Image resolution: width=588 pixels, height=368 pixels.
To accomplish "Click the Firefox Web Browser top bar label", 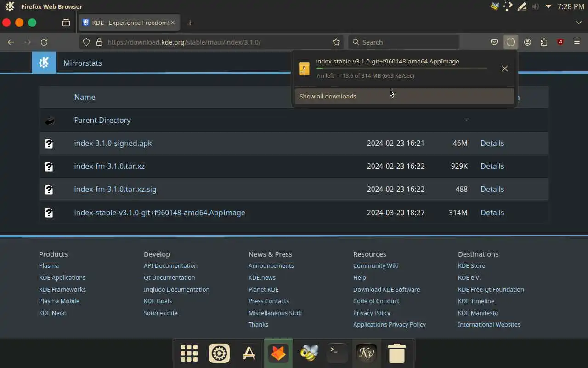I will coord(51,6).
